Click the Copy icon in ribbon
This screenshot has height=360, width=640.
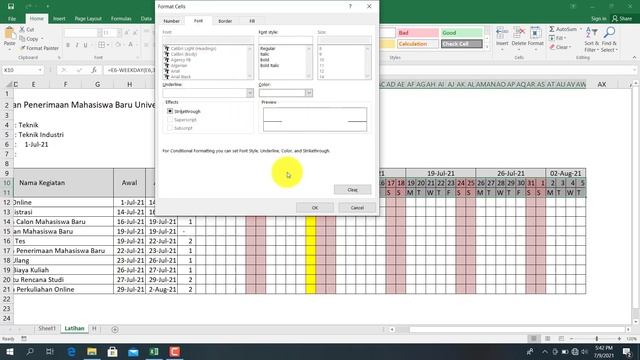pyautogui.click(x=22, y=39)
